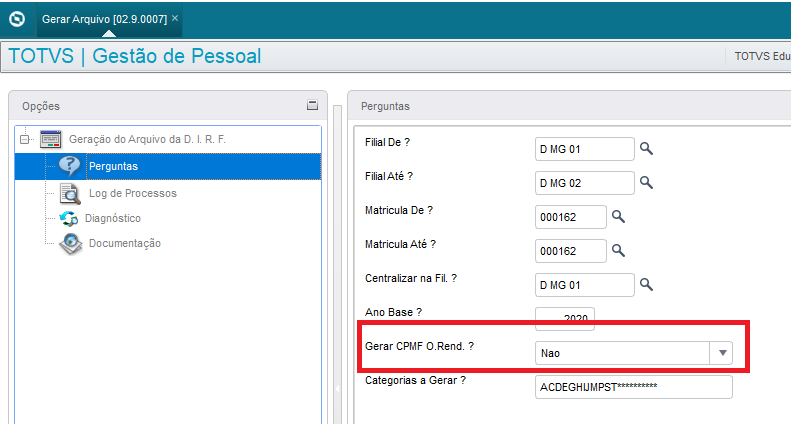
Task: Close the Gerar Arquivo [02.9.0007] tab
Action: coord(175,18)
